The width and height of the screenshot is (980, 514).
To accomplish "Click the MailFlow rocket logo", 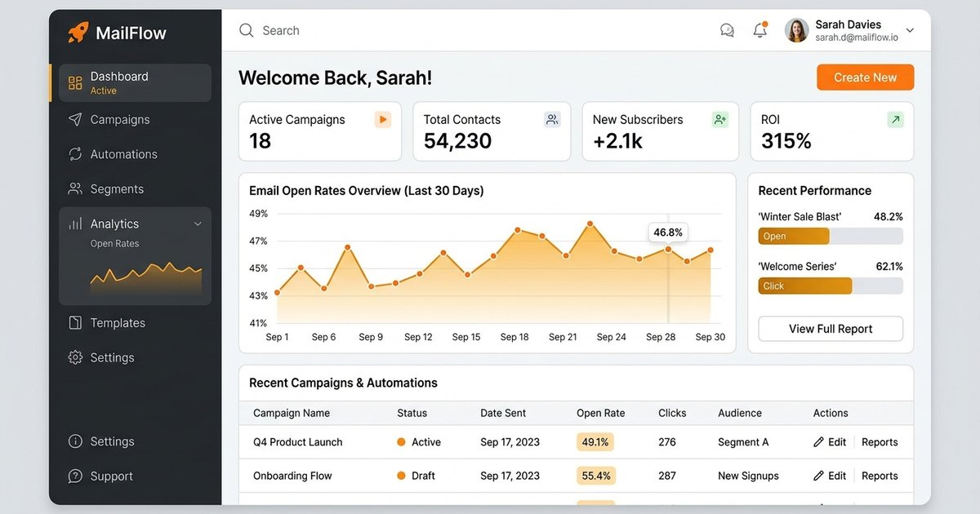I will pos(78,33).
